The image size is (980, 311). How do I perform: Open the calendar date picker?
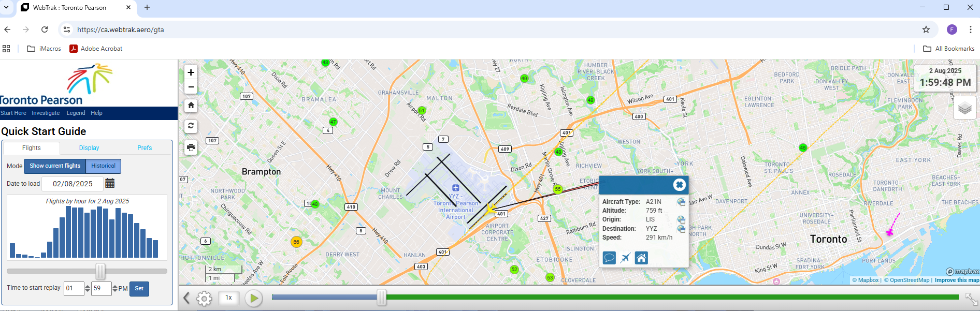pyautogui.click(x=110, y=184)
